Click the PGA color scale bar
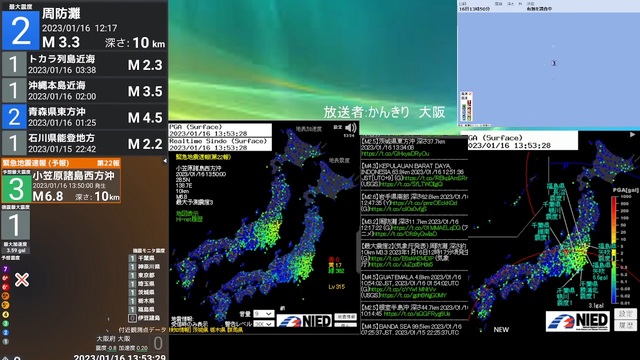 point(614,250)
